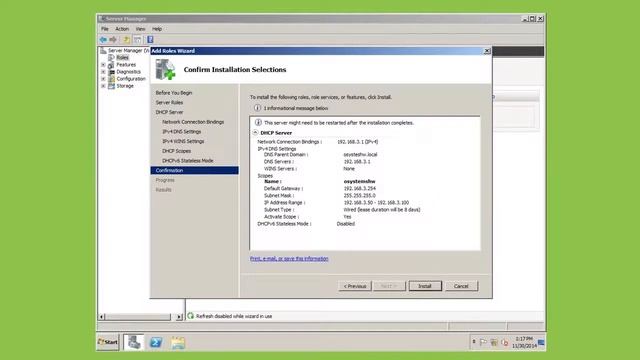Select Configuration in the console tree
This screenshot has height=360, width=640.
coord(131,79)
